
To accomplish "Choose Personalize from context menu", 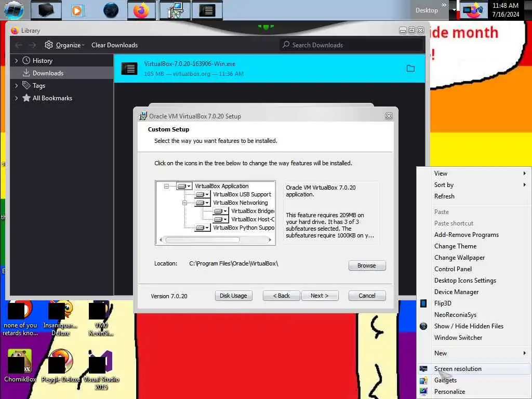I will click(x=475, y=392).
